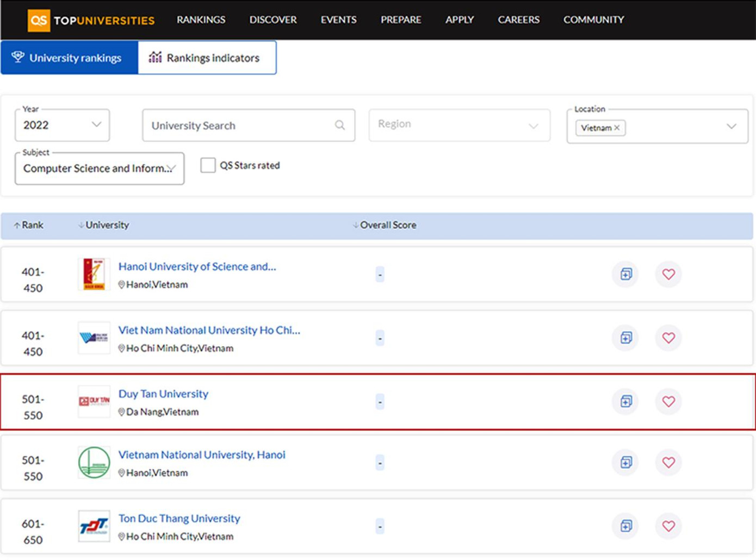This screenshot has height=560, width=756.
Task: Open the Duy Tan University link
Action: (x=163, y=394)
